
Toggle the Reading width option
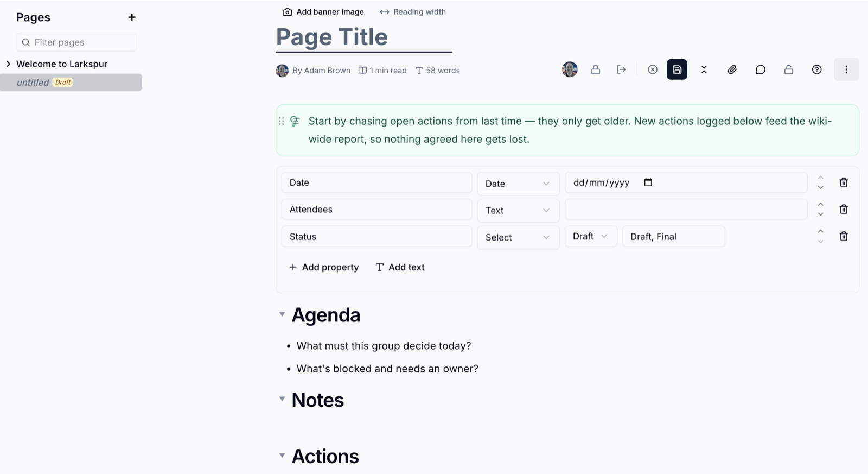coord(413,12)
